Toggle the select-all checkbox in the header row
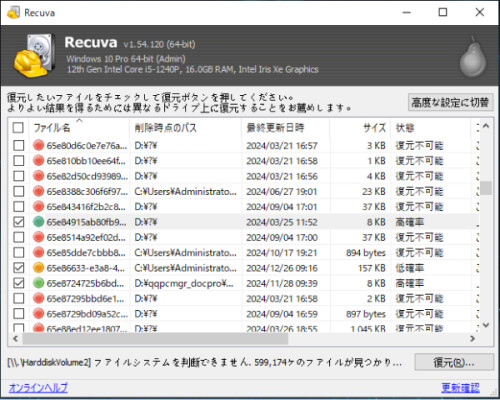500x400 pixels. [x=18, y=128]
